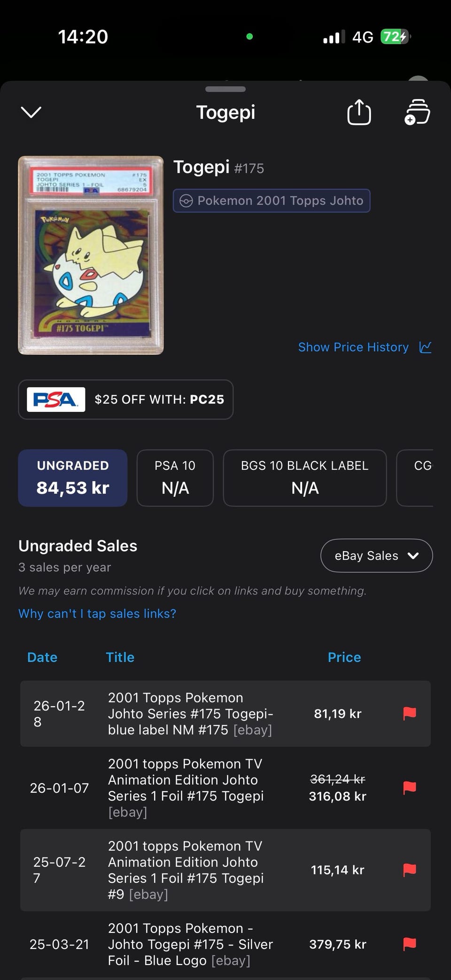This screenshot has width=451, height=980.
Task: Select the BGS 10 Black Label tab
Action: 304,478
